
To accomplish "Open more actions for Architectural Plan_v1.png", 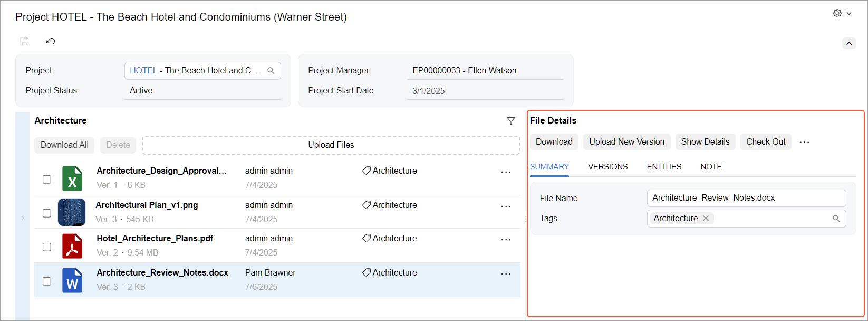I will (506, 206).
